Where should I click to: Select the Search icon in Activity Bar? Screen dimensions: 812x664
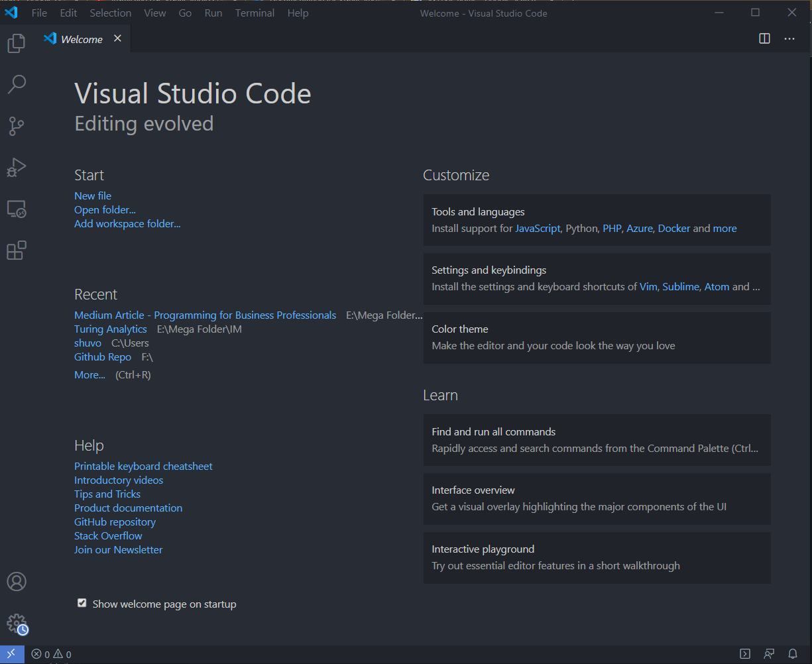pyautogui.click(x=16, y=84)
